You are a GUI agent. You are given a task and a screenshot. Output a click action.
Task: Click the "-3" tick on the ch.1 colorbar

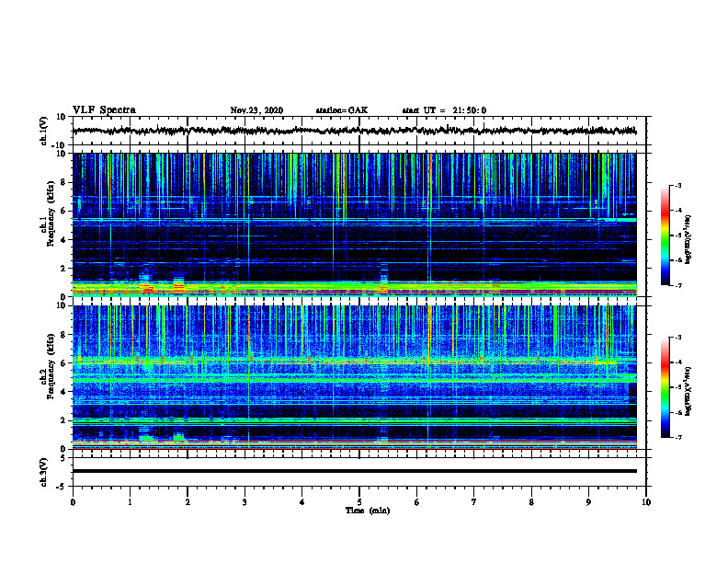tap(677, 186)
